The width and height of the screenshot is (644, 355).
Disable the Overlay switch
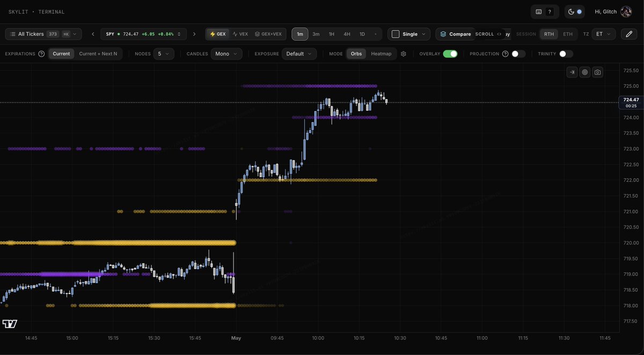point(450,54)
